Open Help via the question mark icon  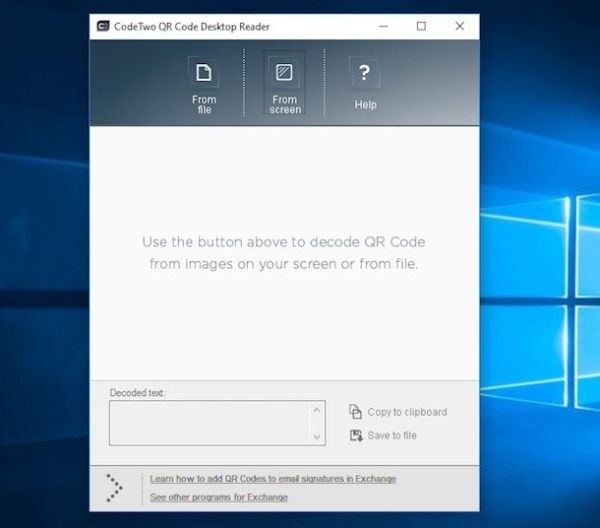[365, 72]
